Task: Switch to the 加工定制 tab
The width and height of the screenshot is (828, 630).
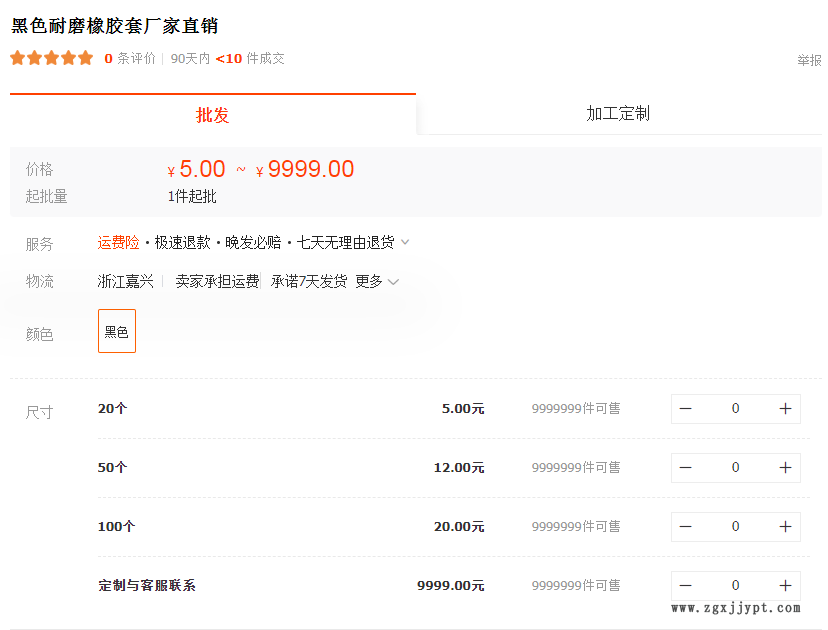Action: 618,114
